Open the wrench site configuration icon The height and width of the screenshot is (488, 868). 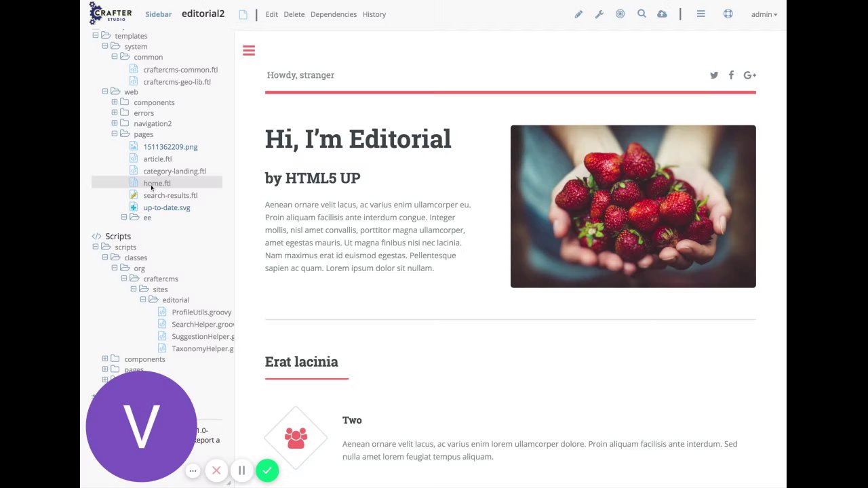coord(599,14)
